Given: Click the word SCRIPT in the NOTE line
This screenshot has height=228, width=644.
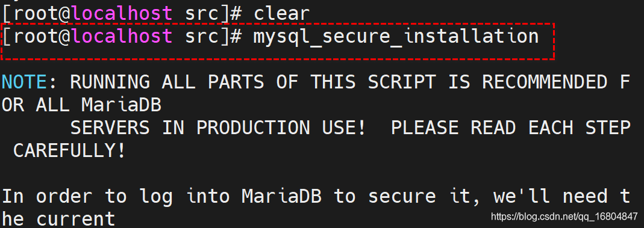Looking at the screenshot, I should pyautogui.click(x=402, y=82).
